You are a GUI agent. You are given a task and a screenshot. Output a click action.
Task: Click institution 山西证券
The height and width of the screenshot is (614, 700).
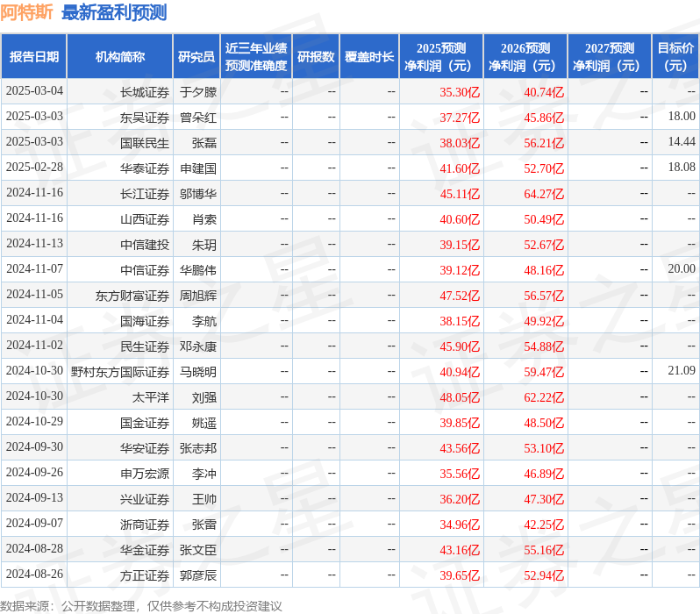pos(145,219)
